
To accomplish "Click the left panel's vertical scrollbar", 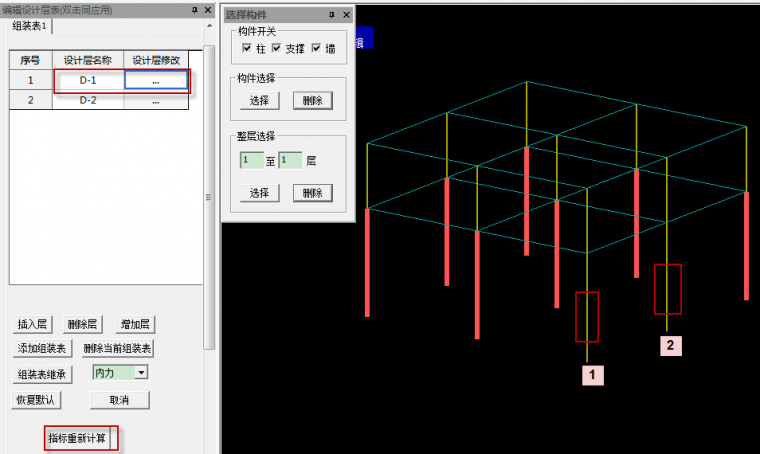I will (x=208, y=200).
